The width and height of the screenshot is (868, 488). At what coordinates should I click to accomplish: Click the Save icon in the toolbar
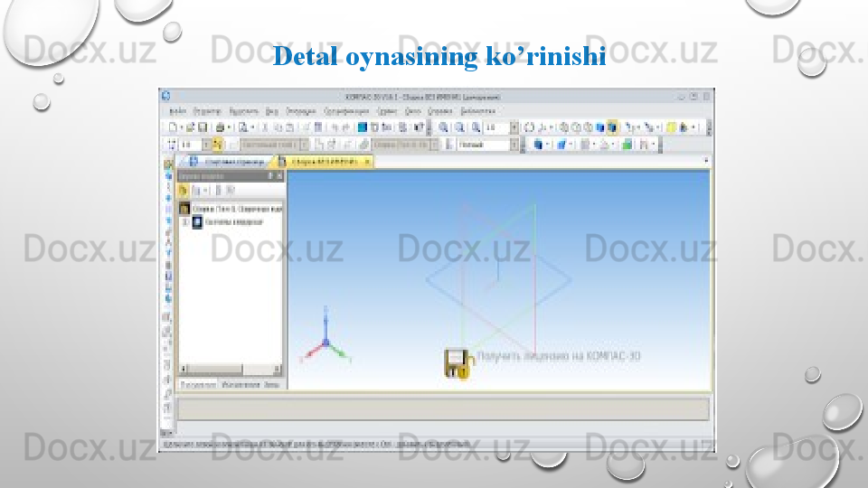pos(203,127)
